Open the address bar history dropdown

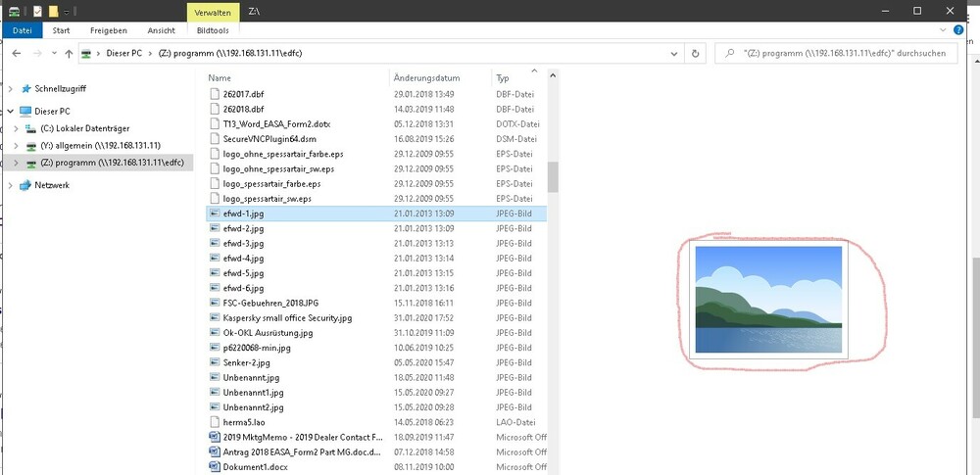pyautogui.click(x=674, y=54)
